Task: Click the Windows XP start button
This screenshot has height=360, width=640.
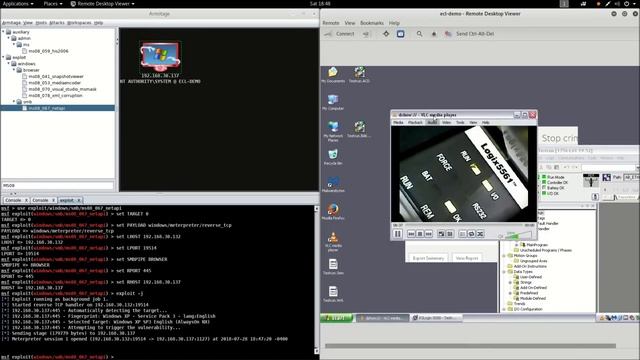Action: (337, 318)
